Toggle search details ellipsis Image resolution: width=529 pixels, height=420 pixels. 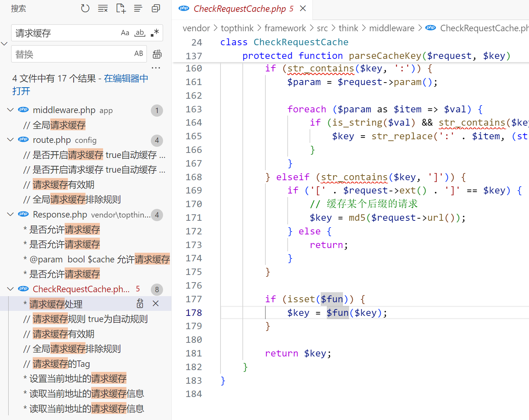[156, 67]
